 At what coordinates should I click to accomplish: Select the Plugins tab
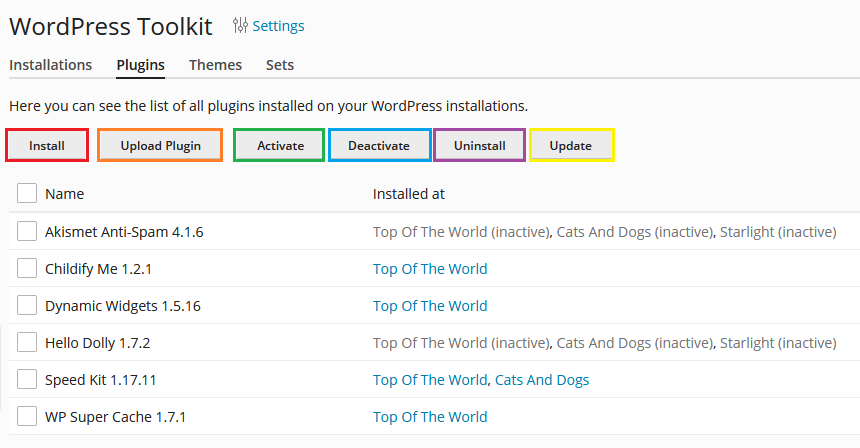(x=140, y=65)
